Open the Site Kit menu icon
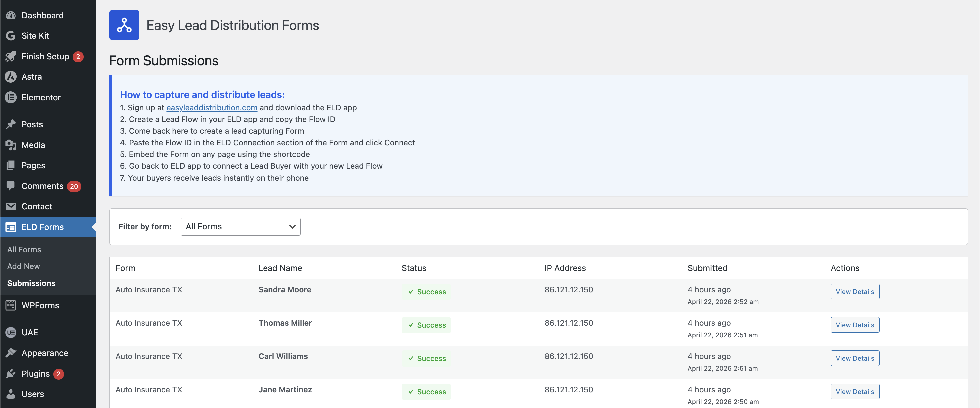The image size is (980, 408). tap(11, 35)
